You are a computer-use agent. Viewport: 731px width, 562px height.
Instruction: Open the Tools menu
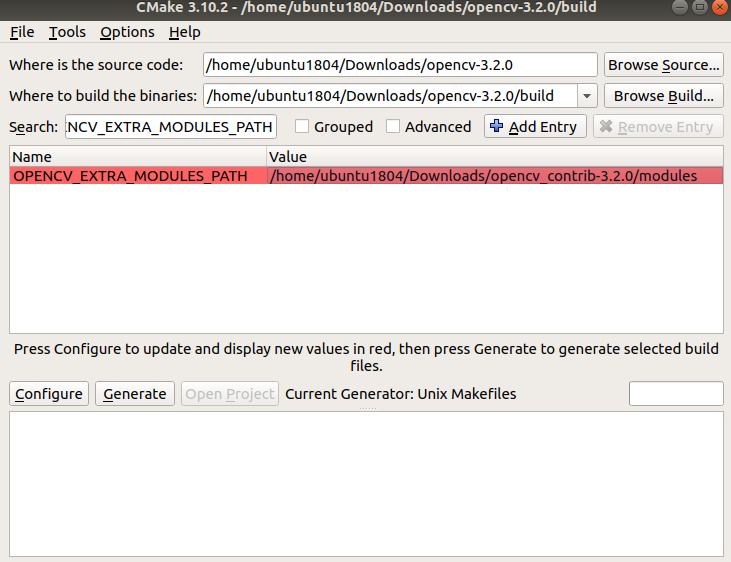coord(67,32)
